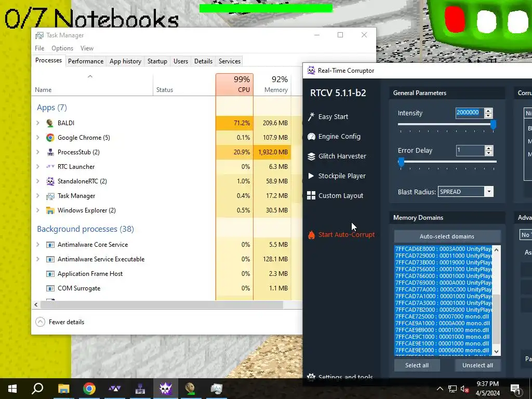Screen dimensions: 532x399
Task: Switch to Task Manager in taskbar
Action: coord(216,389)
